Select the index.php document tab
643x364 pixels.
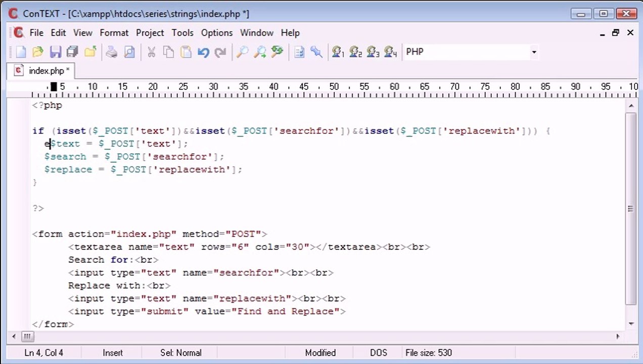(41, 71)
